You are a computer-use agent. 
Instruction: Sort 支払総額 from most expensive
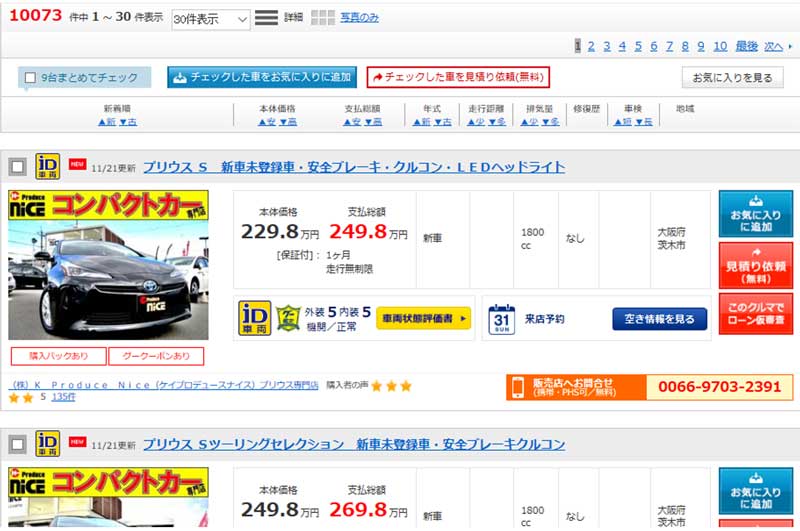click(372, 122)
